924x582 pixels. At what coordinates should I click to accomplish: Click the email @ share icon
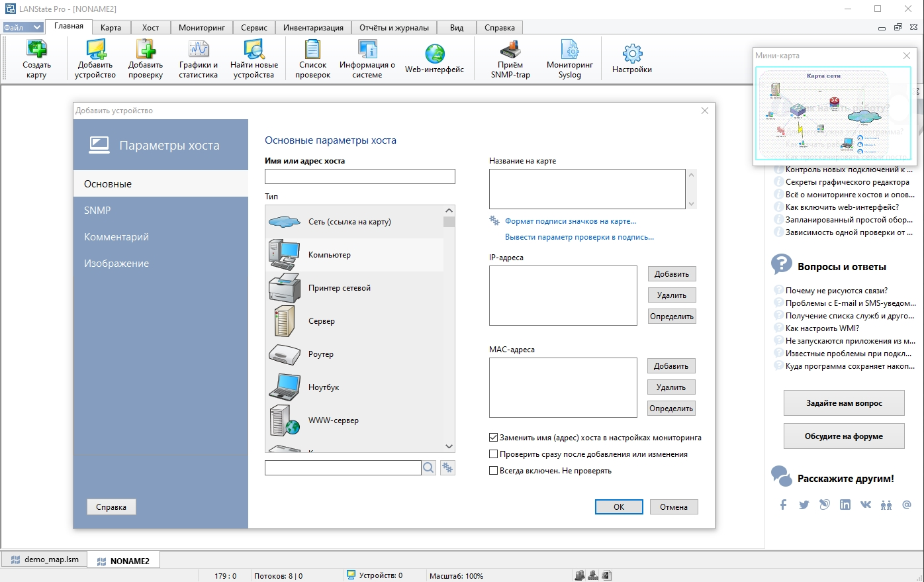[x=907, y=505]
